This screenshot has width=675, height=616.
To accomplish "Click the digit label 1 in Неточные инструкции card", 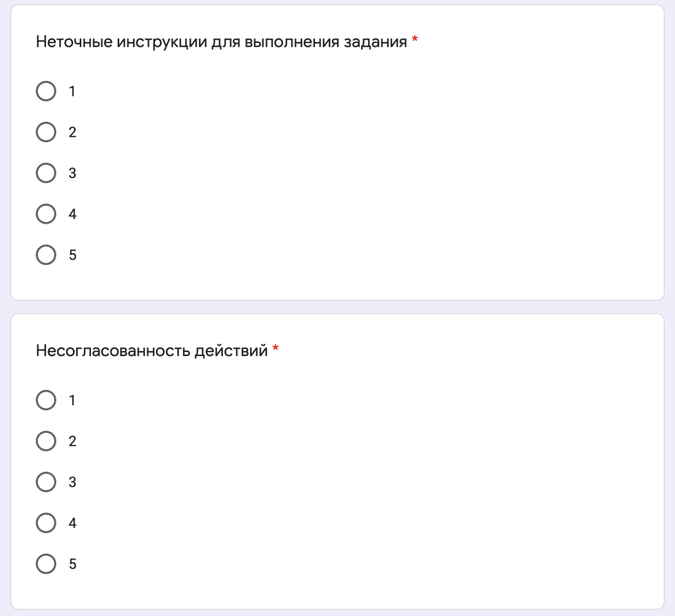I will 72,92.
